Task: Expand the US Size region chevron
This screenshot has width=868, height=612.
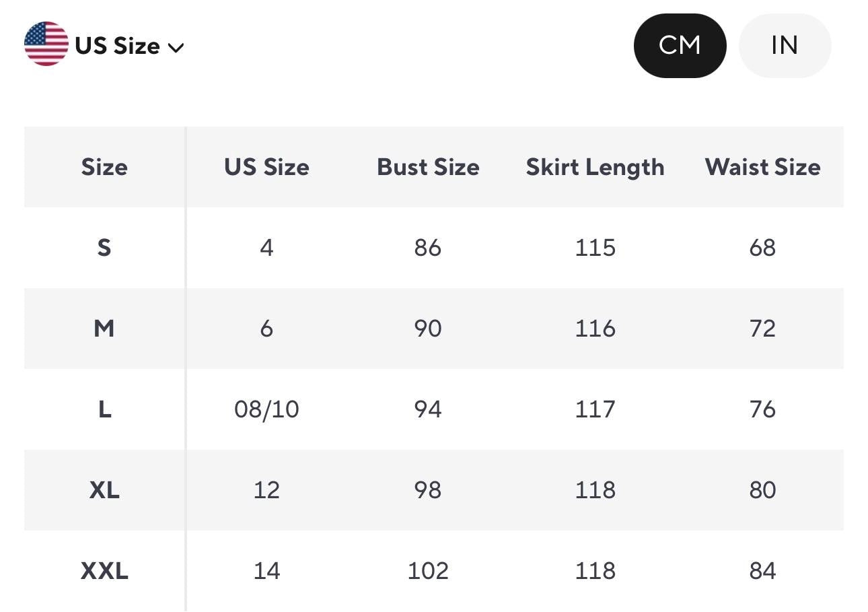Action: [x=176, y=47]
